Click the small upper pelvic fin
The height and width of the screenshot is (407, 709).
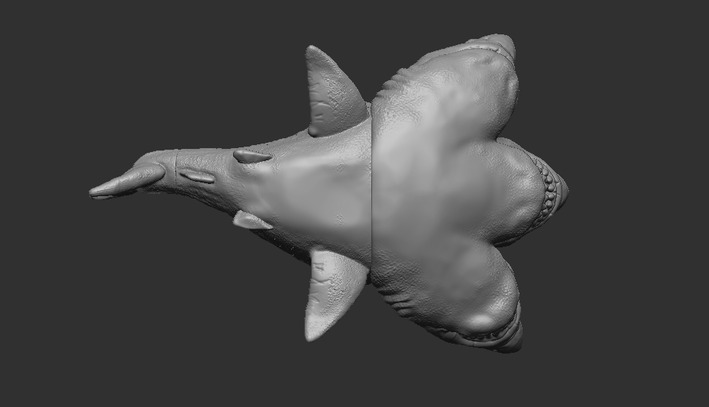coord(252,156)
